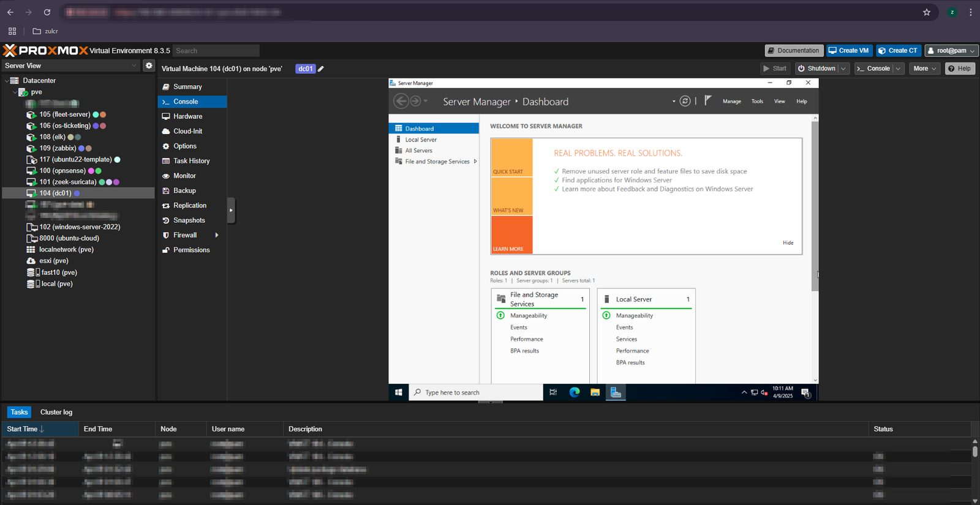Open Server Manager Manage menu
Screen dimensions: 980x505
click(732, 102)
